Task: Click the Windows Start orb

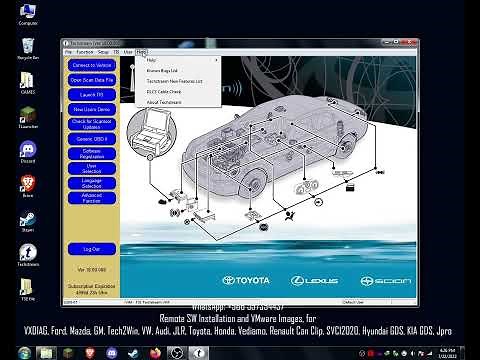Action: tap(24, 353)
